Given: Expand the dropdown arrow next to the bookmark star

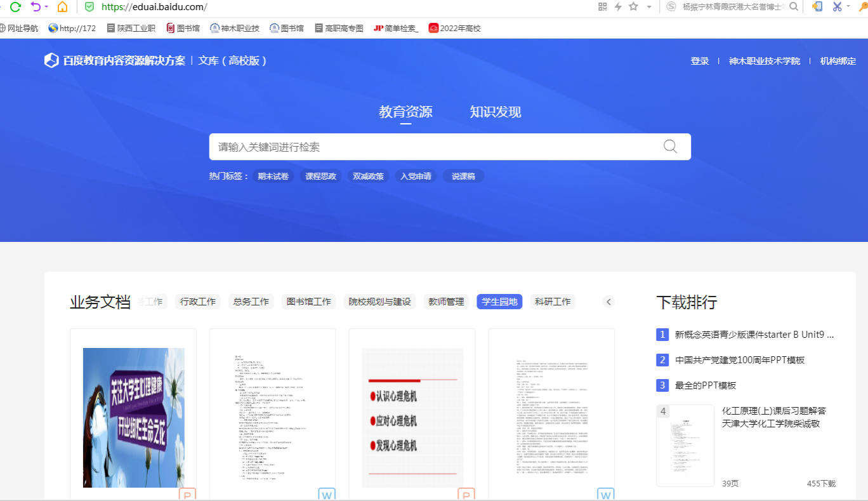Looking at the screenshot, I should point(648,7).
